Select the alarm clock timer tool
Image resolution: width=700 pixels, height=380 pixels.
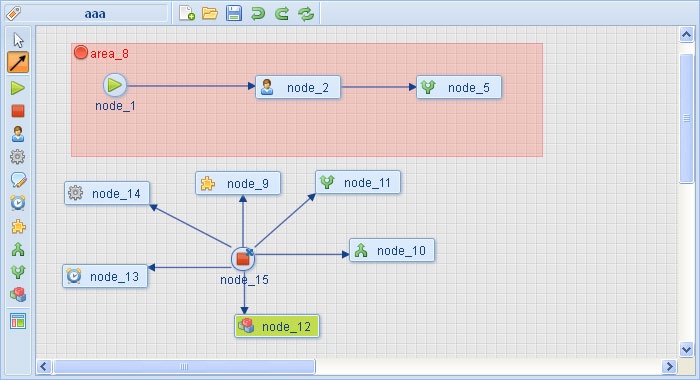(x=18, y=203)
